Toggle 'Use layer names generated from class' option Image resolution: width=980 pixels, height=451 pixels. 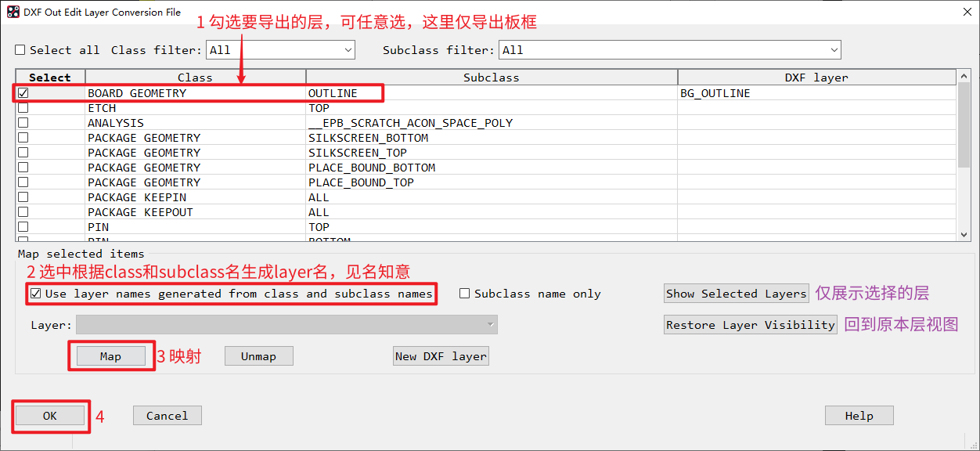[x=35, y=294]
